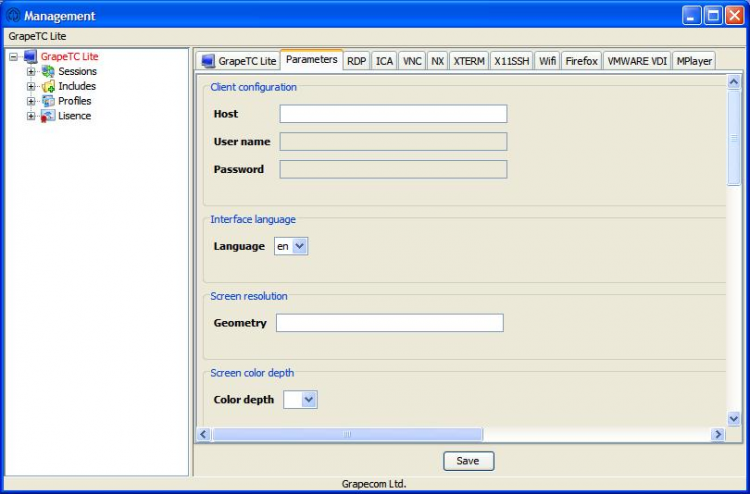This screenshot has height=494, width=750.
Task: Click the Host input field
Action: point(393,114)
